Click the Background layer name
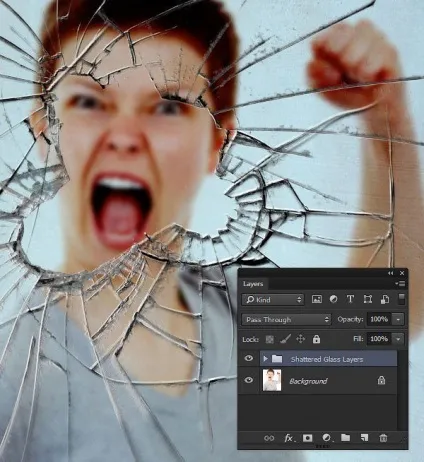The width and height of the screenshot is (424, 462). pos(308,381)
